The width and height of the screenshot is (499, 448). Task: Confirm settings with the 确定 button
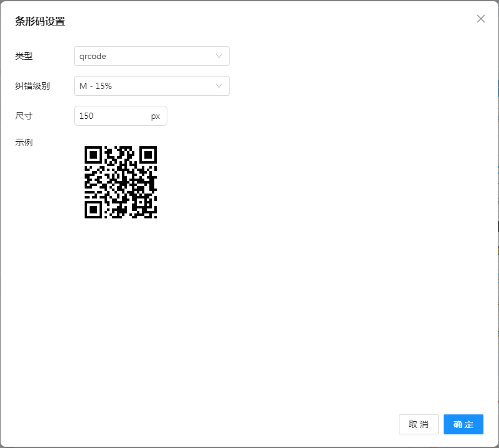point(463,424)
